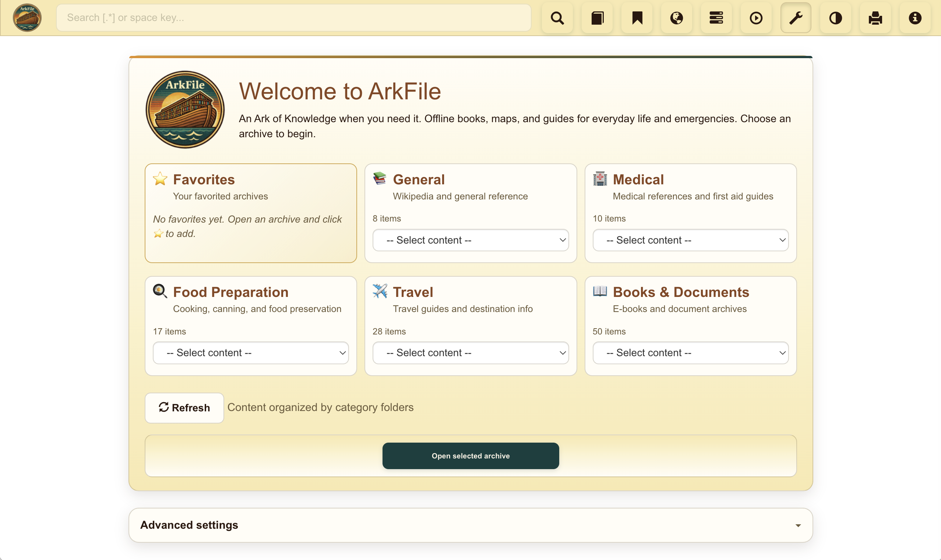The height and width of the screenshot is (560, 941).
Task: Click the star icon beside Favorites
Action: [160, 179]
